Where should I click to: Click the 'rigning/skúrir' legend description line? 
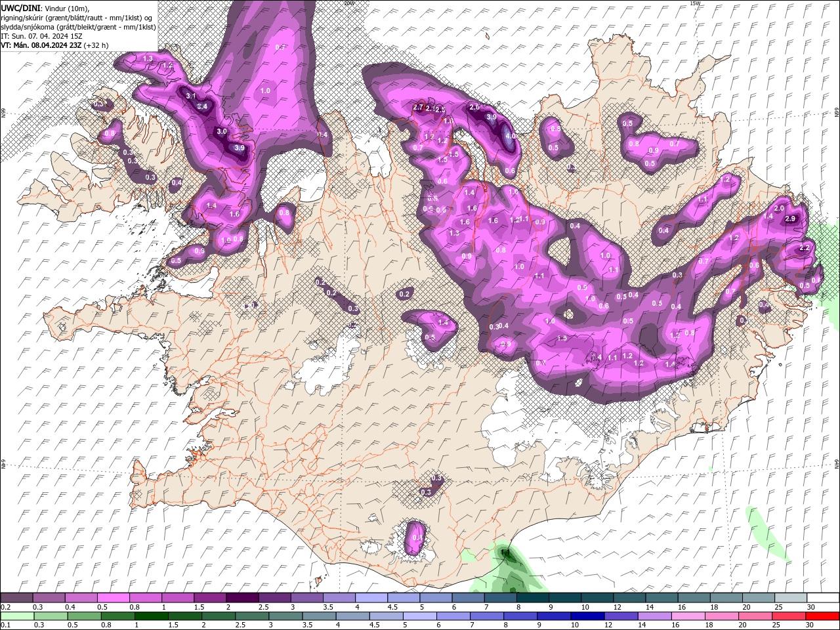pyautogui.click(x=77, y=18)
